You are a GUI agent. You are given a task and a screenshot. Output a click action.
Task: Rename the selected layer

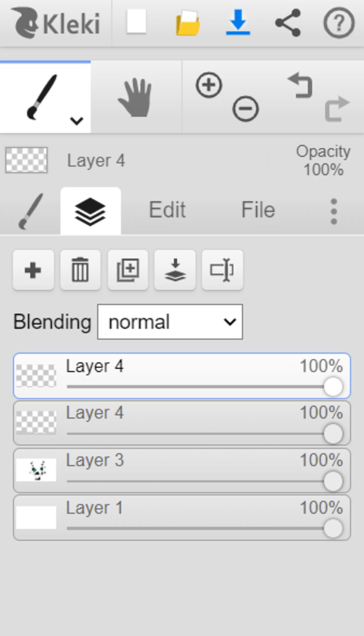222,270
